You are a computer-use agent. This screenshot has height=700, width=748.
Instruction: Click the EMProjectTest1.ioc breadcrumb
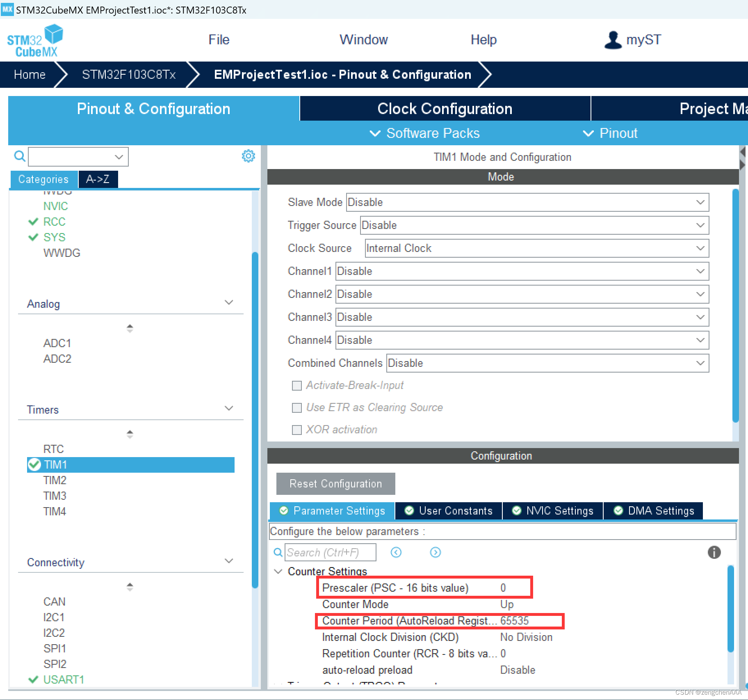pos(342,75)
